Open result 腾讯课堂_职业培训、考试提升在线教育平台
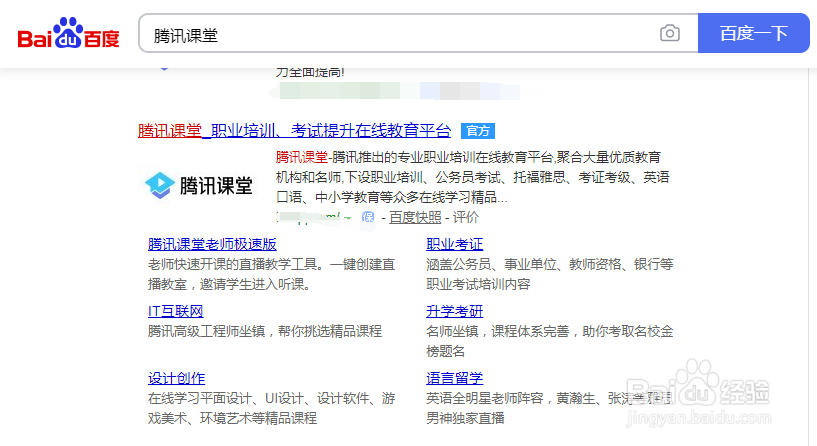Image resolution: width=817 pixels, height=446 pixels. click(294, 130)
